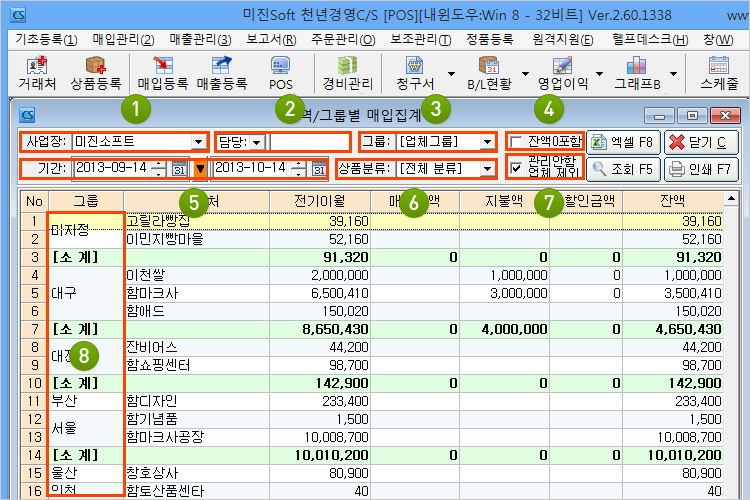
Task: Open 스케줄 schedule tool
Action: click(719, 74)
